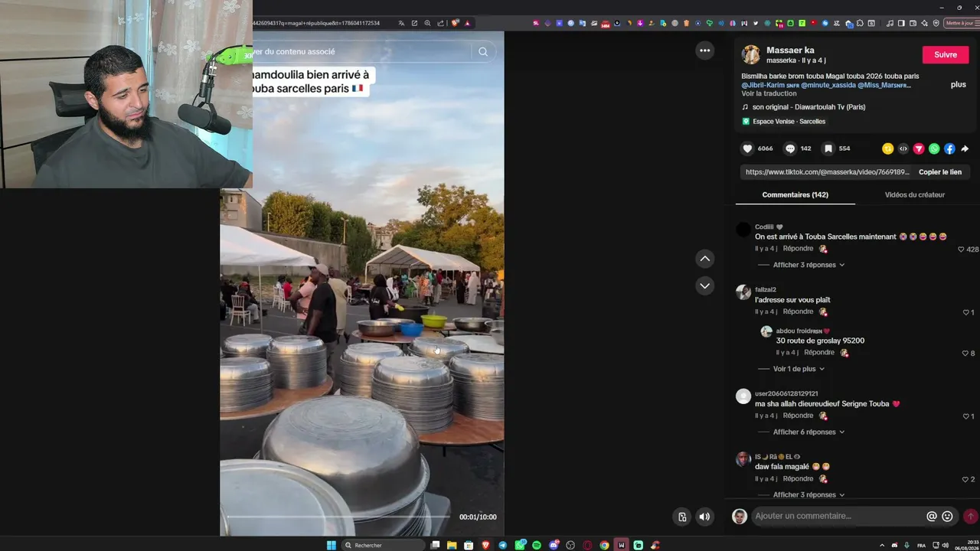
Task: Open Brave browser from the taskbar
Action: point(485,545)
